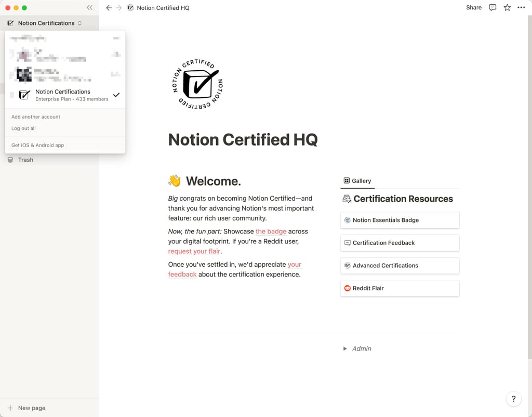
Task: Follow 'the badge' link
Action: (x=271, y=231)
